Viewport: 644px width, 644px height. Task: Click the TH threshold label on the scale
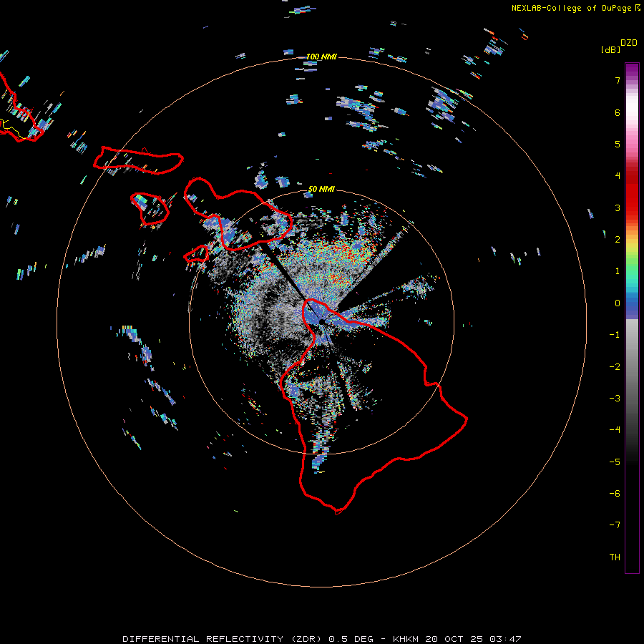pyautogui.click(x=615, y=557)
